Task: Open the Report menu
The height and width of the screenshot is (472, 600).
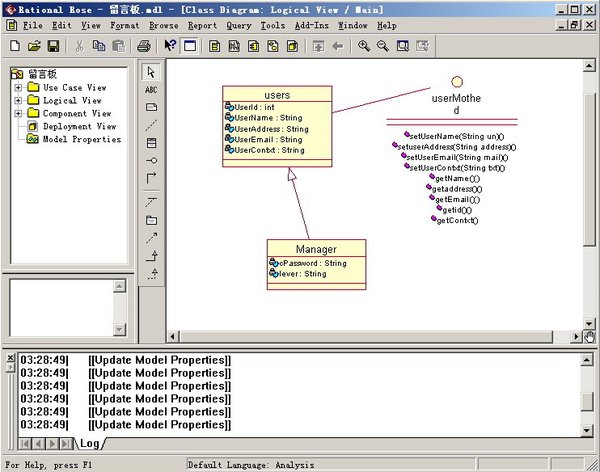Action: click(202, 26)
